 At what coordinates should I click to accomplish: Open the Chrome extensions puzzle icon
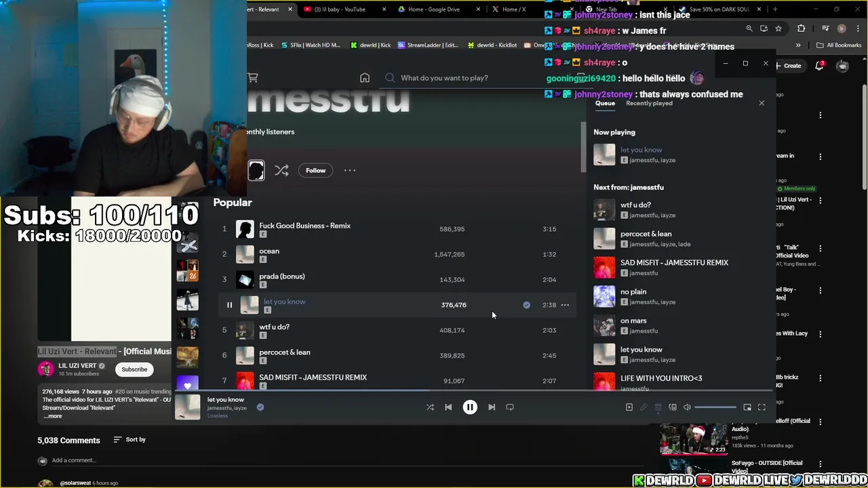pos(802,28)
